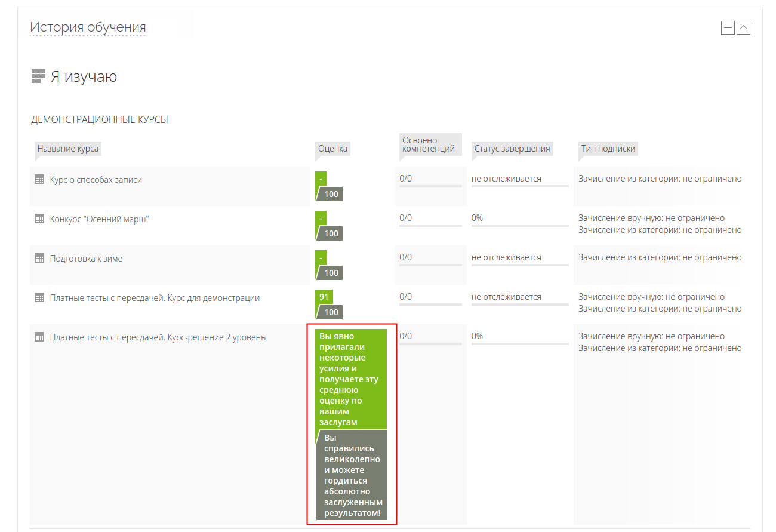Open Конкурс "Осенний марш" course link

coord(99,219)
